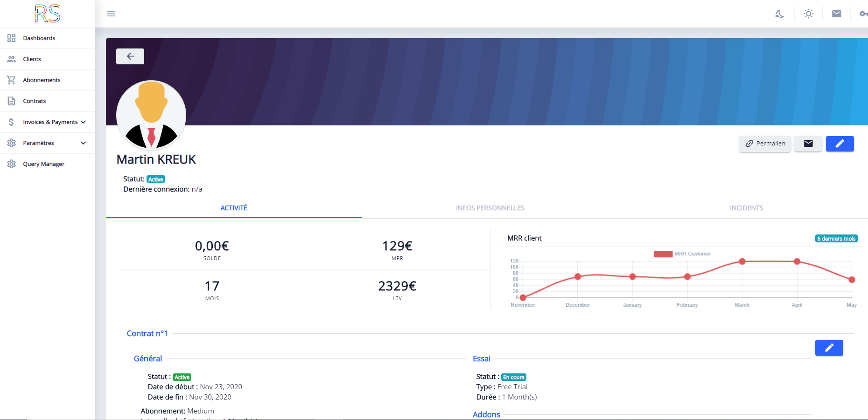Click the Contrats document icon
This screenshot has height=420, width=868.
pos(12,101)
